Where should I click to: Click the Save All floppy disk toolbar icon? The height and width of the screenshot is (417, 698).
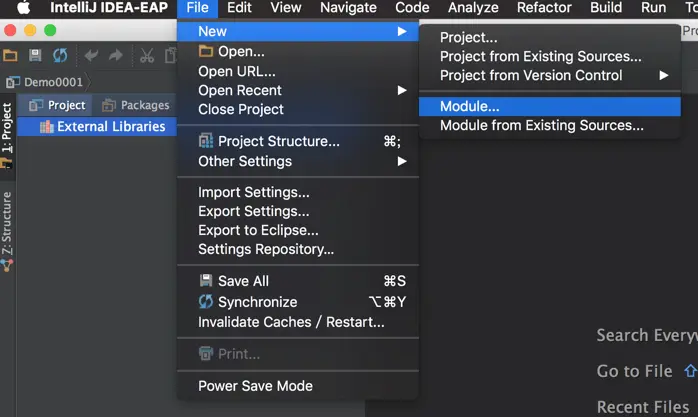tap(35, 55)
